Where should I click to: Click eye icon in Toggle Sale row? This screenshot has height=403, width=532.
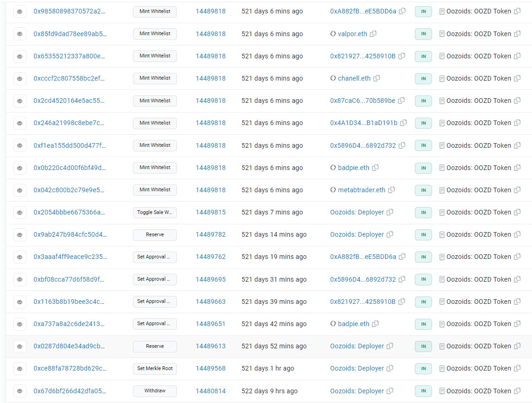click(20, 213)
